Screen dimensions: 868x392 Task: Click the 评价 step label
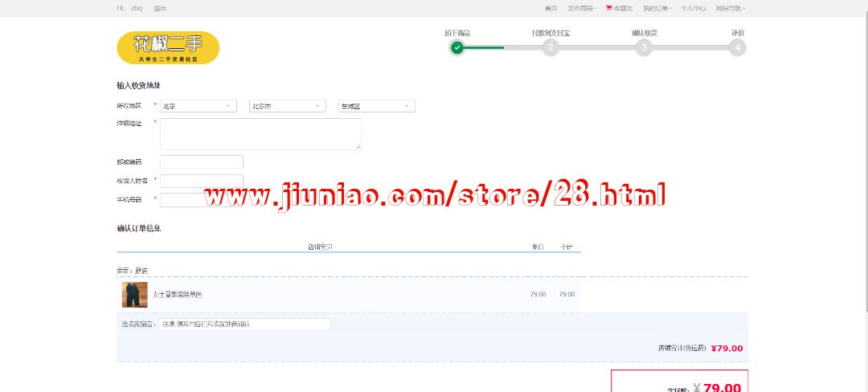pos(738,33)
